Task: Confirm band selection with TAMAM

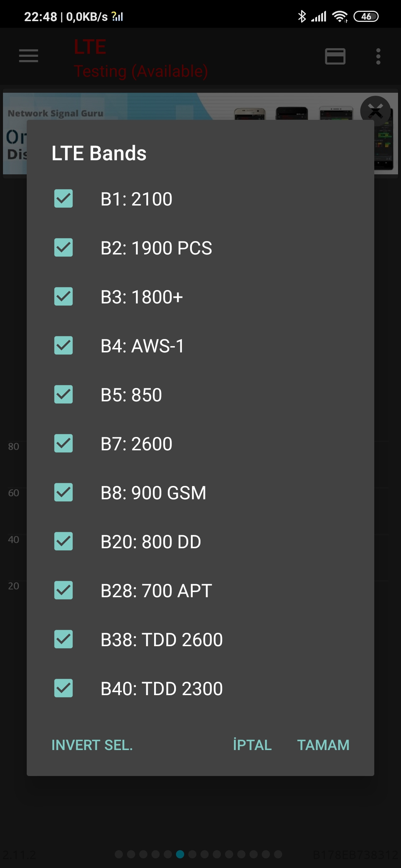Action: pos(323,745)
